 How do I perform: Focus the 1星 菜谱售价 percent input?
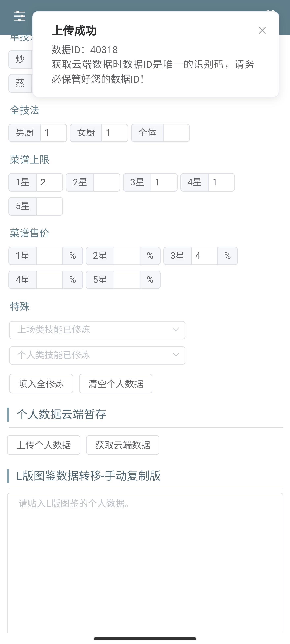point(49,256)
